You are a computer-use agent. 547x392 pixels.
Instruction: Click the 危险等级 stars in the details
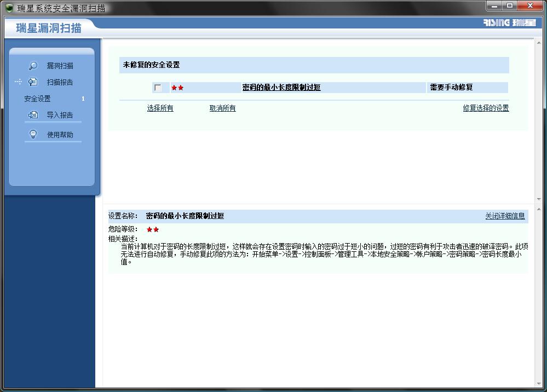point(153,229)
